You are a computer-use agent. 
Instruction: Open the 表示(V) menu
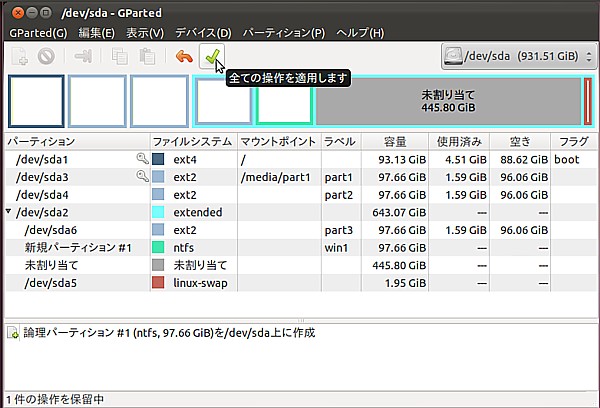click(145, 33)
